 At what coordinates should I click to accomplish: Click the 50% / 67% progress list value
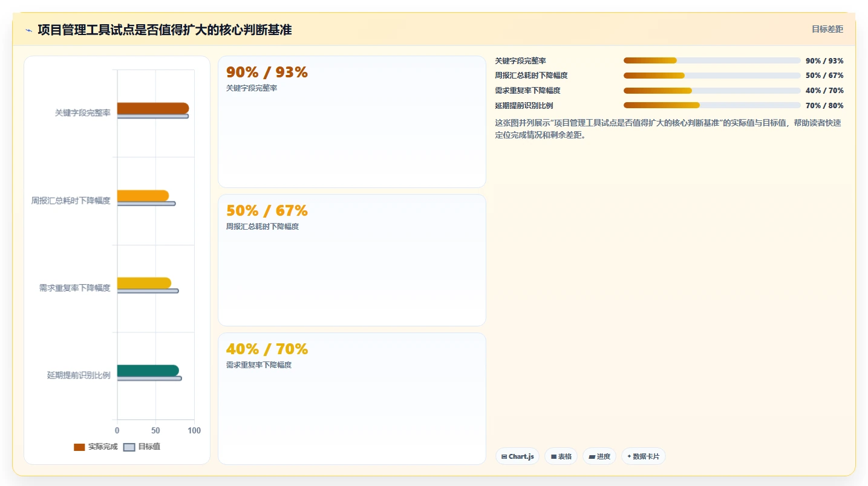click(x=824, y=76)
